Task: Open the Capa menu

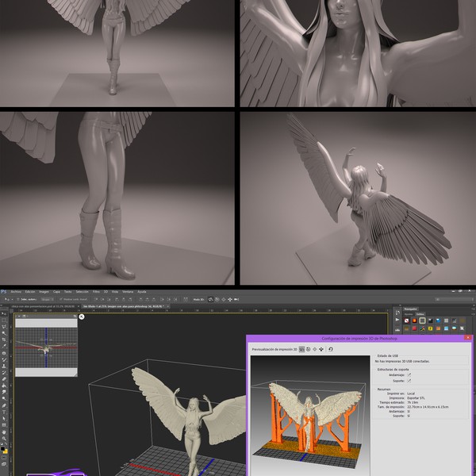Action: (56, 292)
